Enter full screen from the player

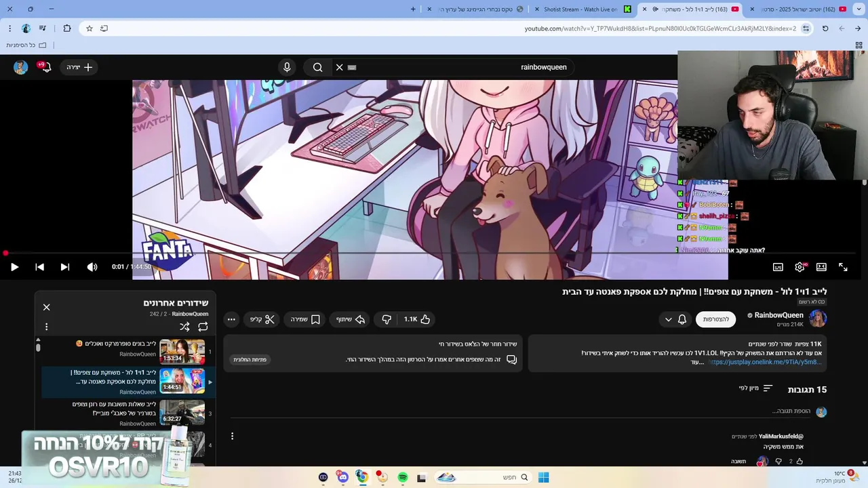point(843,267)
